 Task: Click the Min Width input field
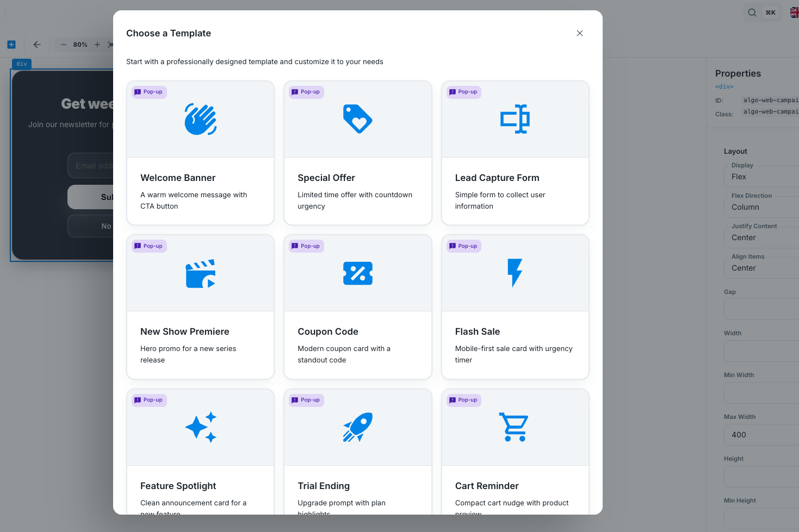tap(761, 393)
